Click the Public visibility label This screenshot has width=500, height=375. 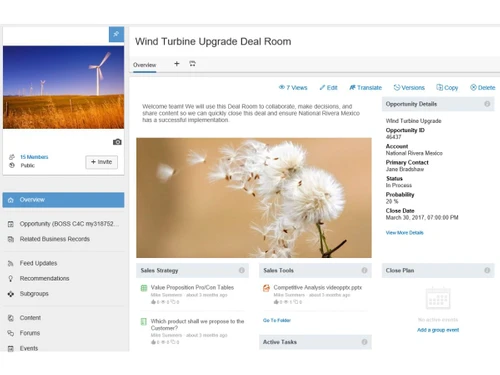point(27,165)
